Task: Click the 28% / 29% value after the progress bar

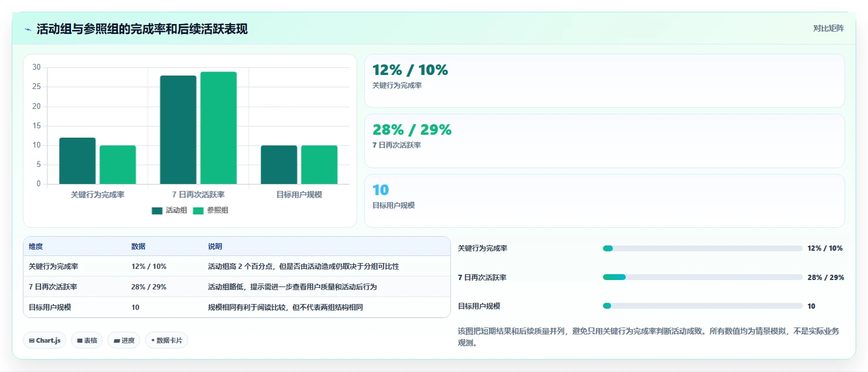Action: tap(826, 278)
